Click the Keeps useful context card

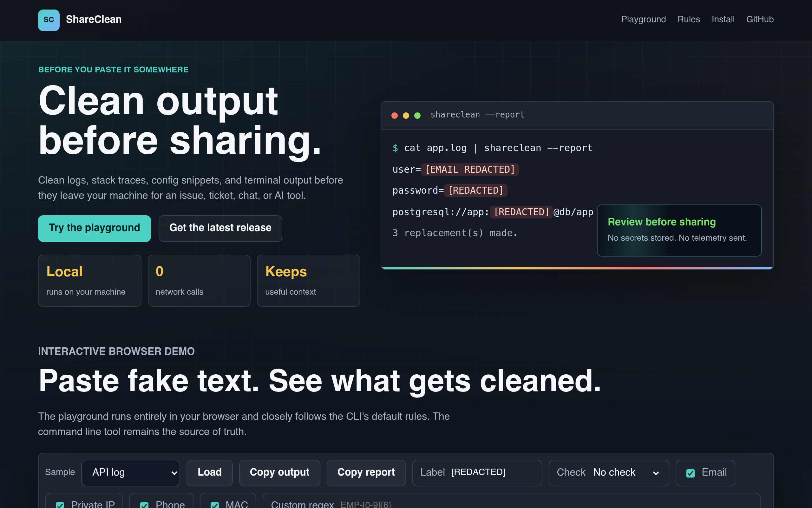click(308, 281)
